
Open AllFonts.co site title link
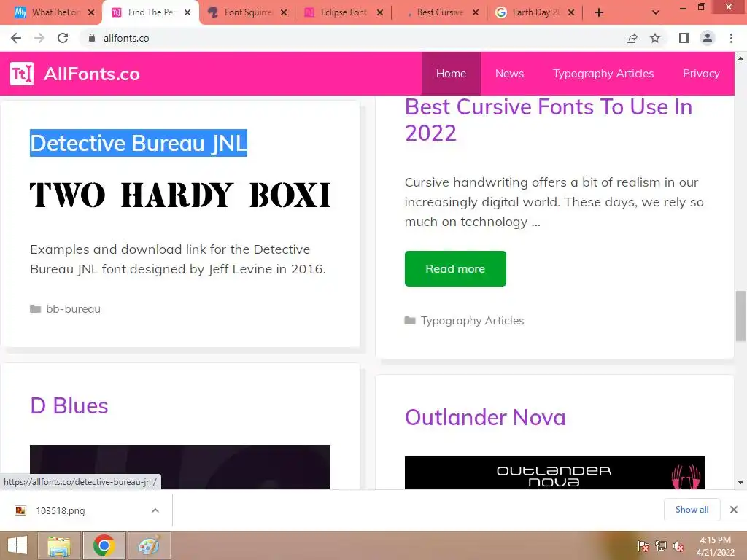[x=91, y=74]
